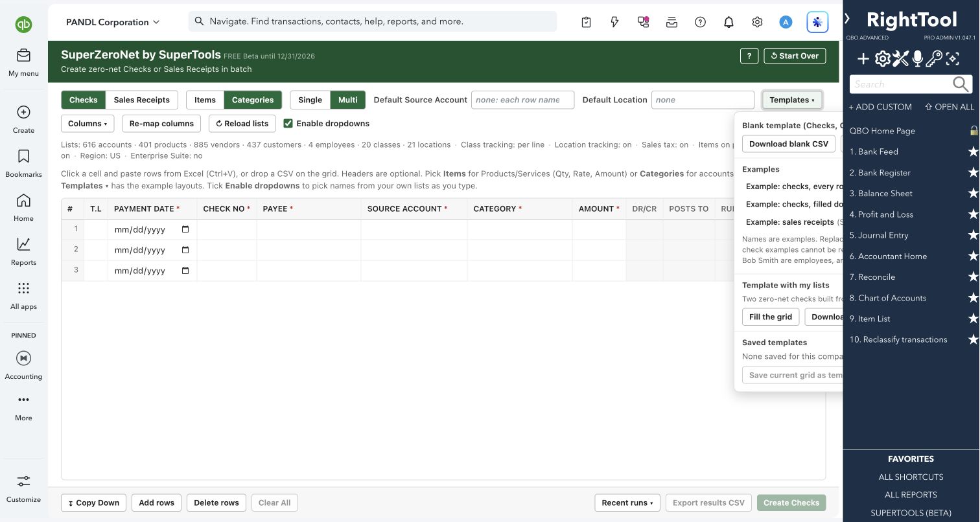Click the Reload lists button
Screen dimensions: 980x522
tap(242, 123)
